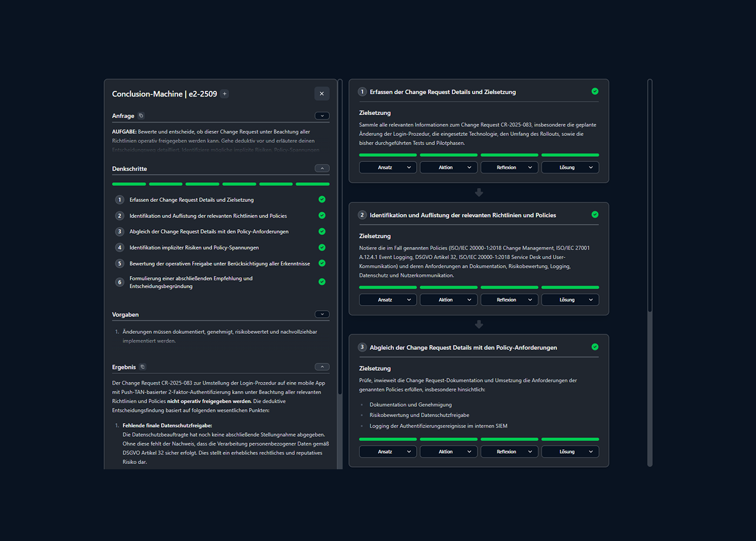Open the Reflexion dropdown in step 2
The image size is (756, 541).
[x=509, y=300]
